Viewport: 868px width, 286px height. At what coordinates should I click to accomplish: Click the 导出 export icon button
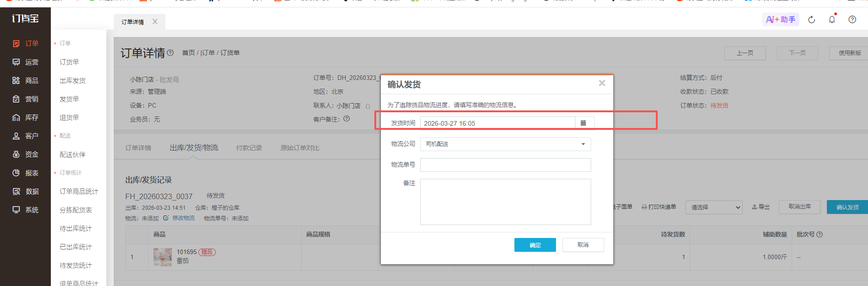761,207
